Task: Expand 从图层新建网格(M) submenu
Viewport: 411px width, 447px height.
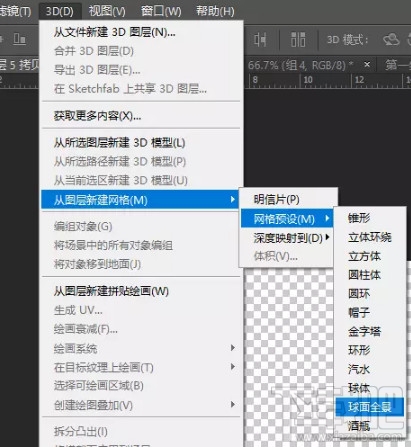Action: coord(141,200)
